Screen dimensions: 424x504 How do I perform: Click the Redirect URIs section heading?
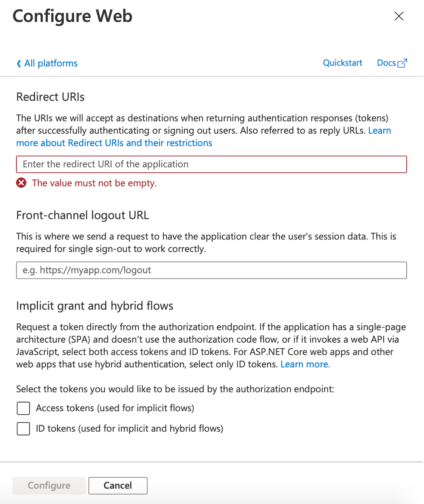point(50,97)
